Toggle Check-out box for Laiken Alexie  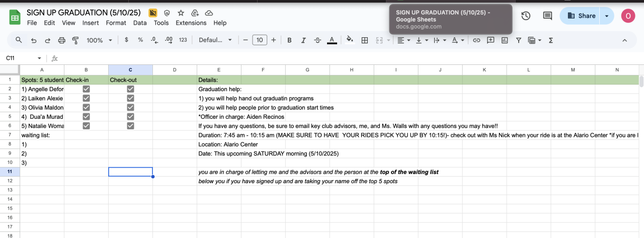coord(130,98)
